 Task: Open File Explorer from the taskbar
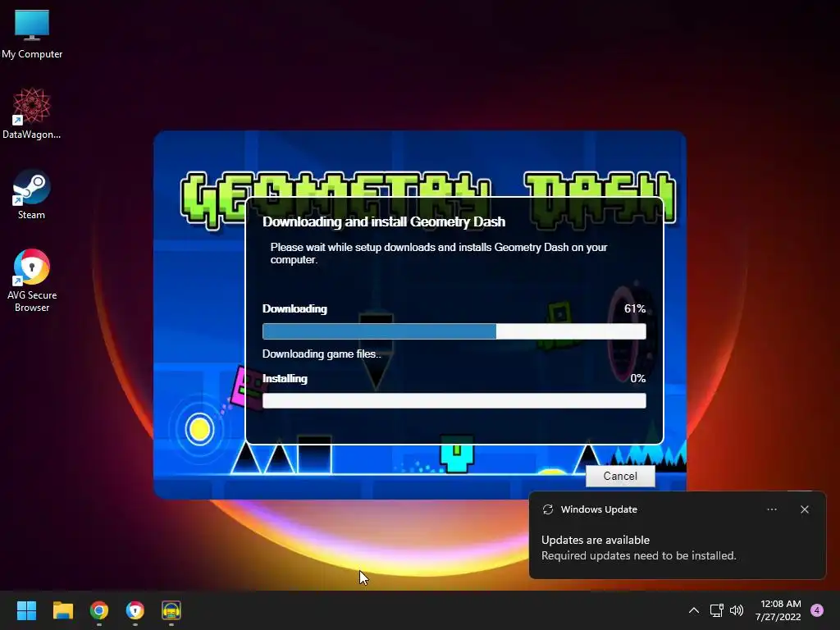pyautogui.click(x=62, y=610)
